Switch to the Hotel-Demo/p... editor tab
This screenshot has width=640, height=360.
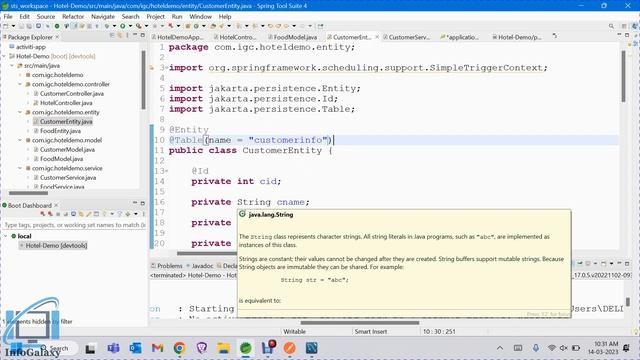tap(518, 37)
